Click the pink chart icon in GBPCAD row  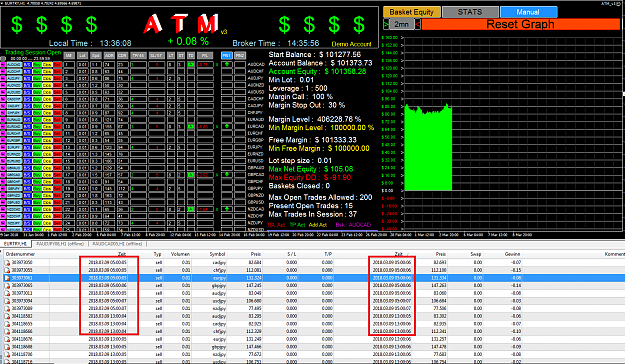(x=2, y=175)
